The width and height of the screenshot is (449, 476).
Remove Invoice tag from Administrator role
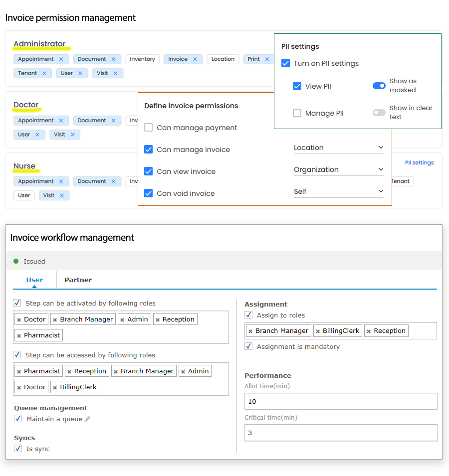pyautogui.click(x=195, y=59)
